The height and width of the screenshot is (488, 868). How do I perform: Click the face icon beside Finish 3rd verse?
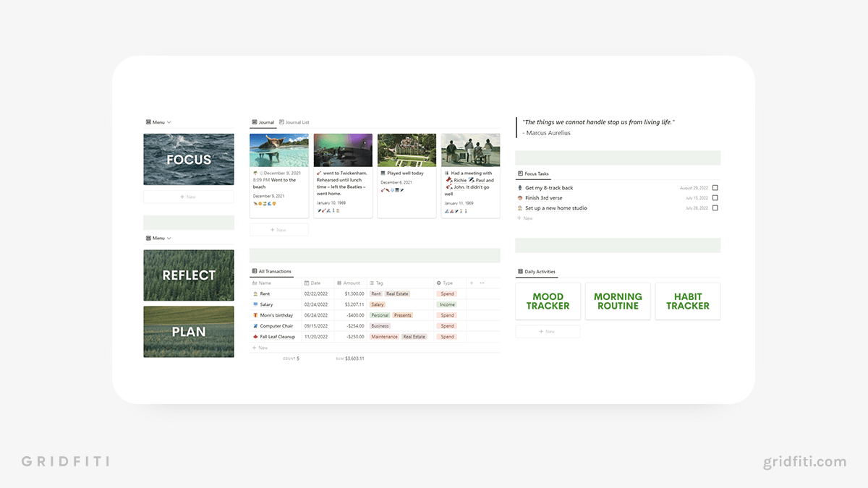[520, 198]
